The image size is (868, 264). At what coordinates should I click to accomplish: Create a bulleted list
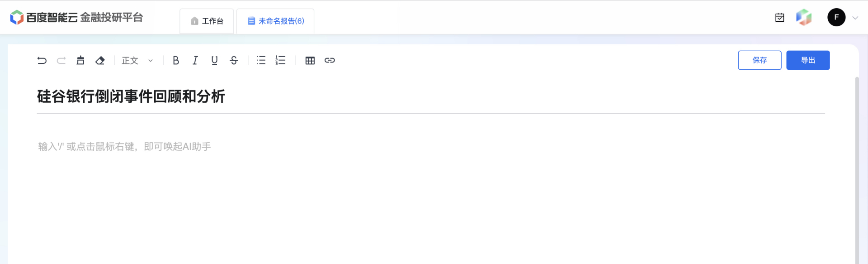[261, 60]
